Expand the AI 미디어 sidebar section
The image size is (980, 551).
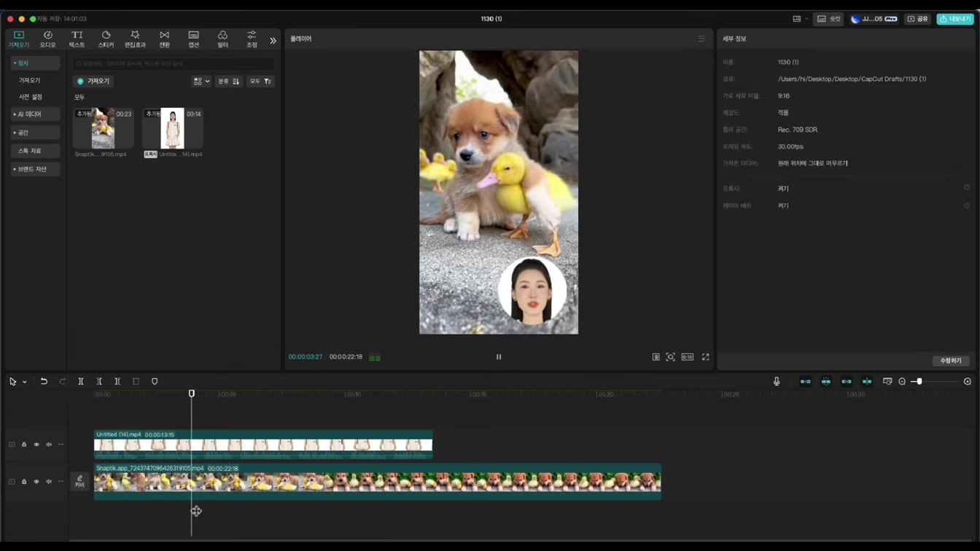coord(35,114)
